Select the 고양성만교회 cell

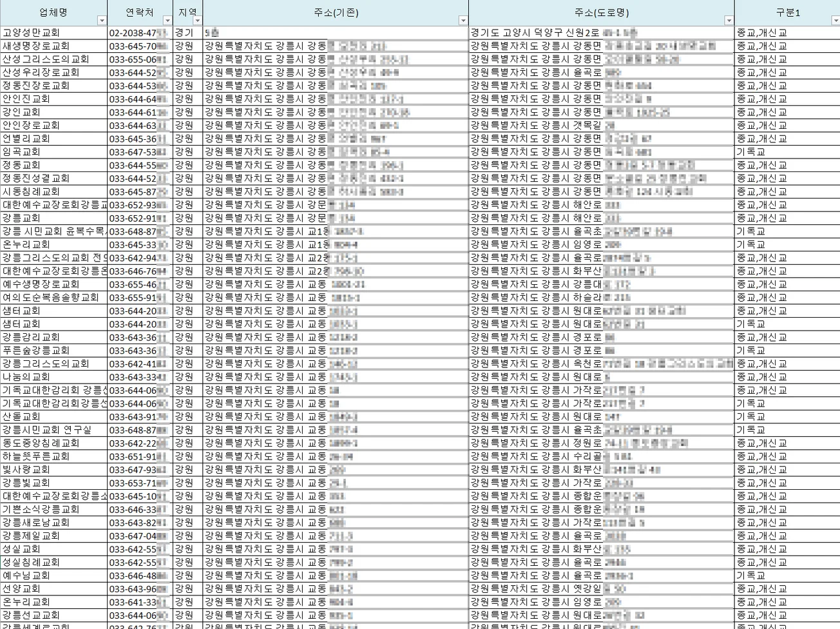[53, 32]
